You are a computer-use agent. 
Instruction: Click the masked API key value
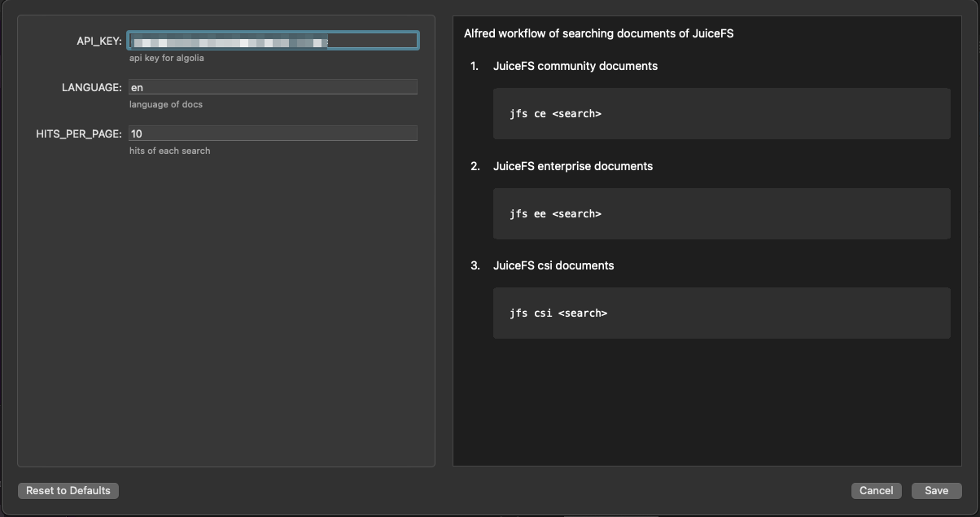[228, 39]
